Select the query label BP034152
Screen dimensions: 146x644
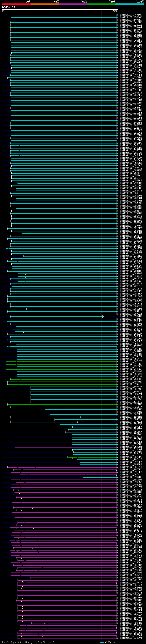point(9,7)
